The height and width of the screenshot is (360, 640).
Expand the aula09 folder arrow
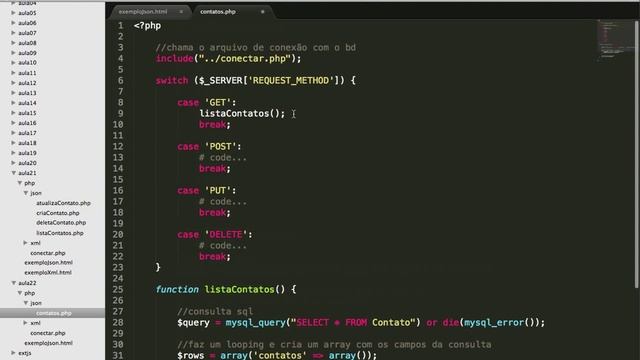[13, 53]
